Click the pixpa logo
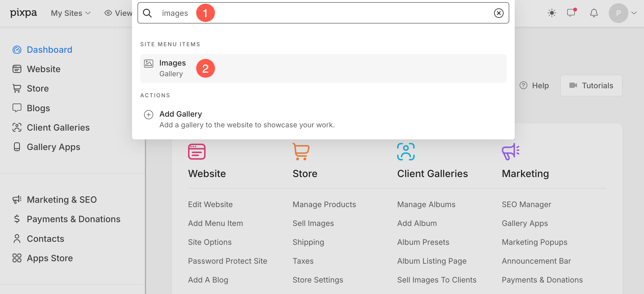The image size is (644, 294). pyautogui.click(x=23, y=13)
